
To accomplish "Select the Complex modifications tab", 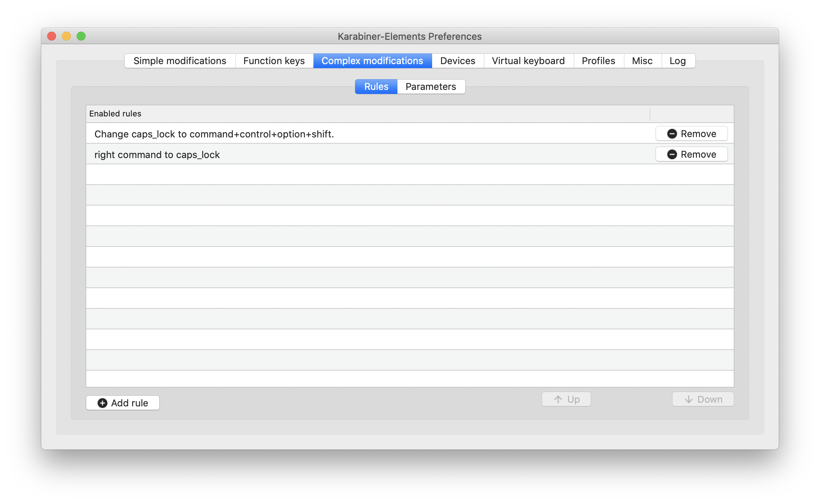I will 372,61.
